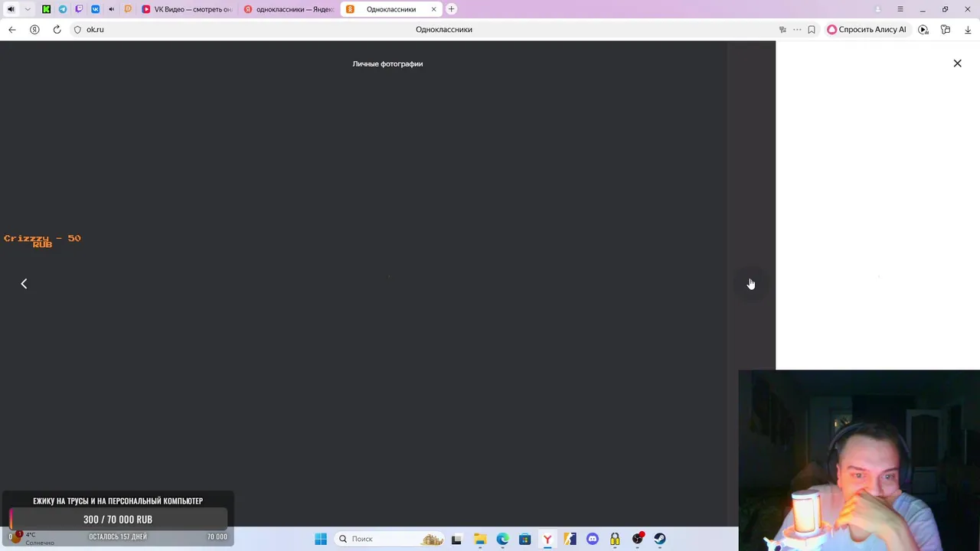Open the browser hamburger menu
980x551 pixels.
(x=900, y=9)
